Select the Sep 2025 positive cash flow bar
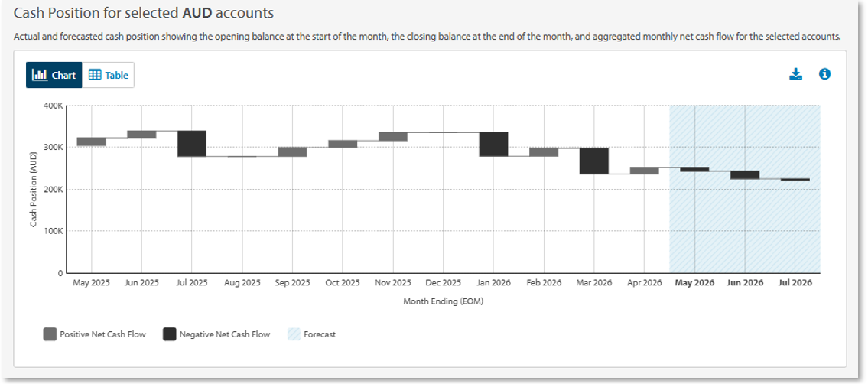Image resolution: width=868 pixels, height=384 pixels. [x=293, y=152]
